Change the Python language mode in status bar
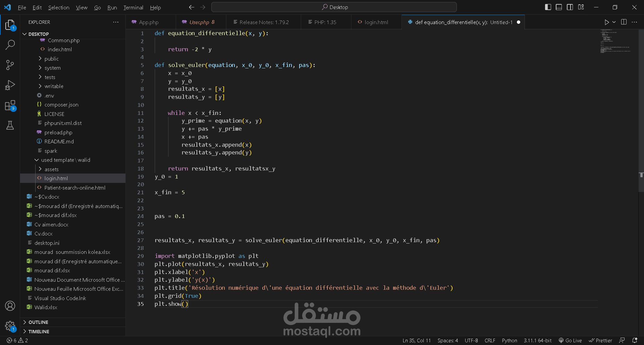 (509, 340)
